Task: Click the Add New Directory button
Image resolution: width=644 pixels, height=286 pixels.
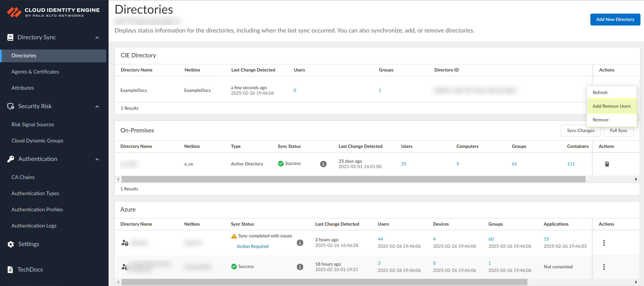Action: coord(615,19)
